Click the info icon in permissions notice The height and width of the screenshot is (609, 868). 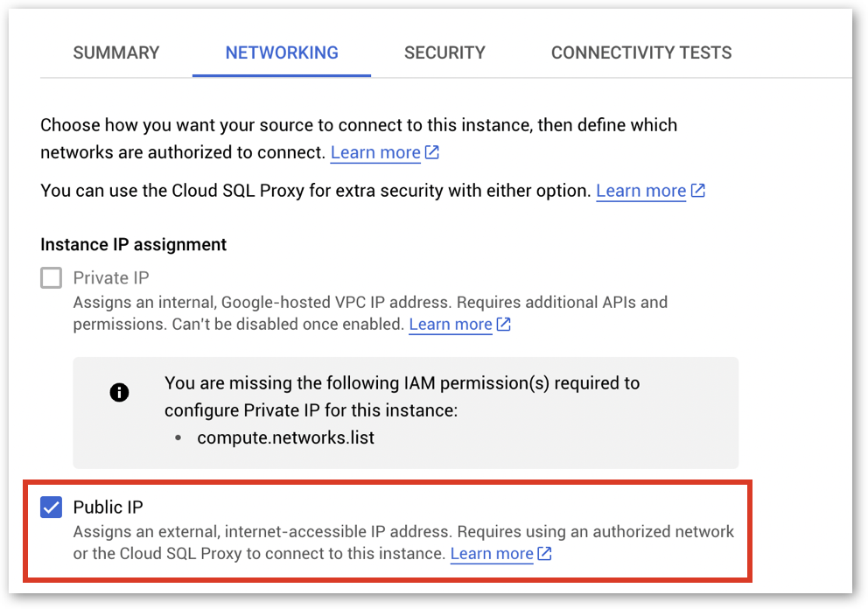tap(119, 392)
